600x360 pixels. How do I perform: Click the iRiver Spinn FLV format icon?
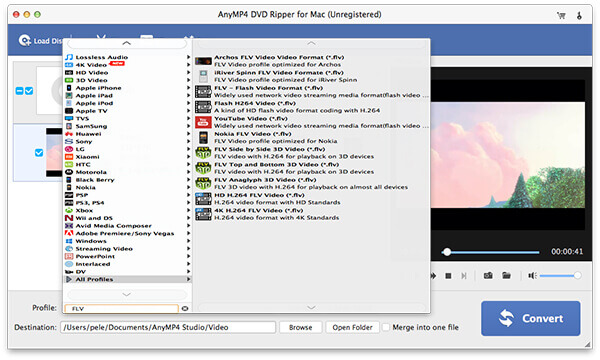pyautogui.click(x=203, y=76)
